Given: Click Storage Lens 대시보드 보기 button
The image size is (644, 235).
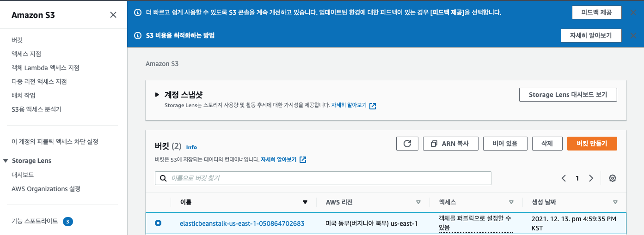Looking at the screenshot, I should [x=568, y=95].
